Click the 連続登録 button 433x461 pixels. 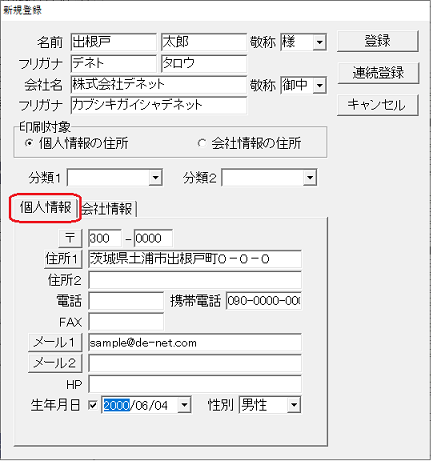point(378,73)
